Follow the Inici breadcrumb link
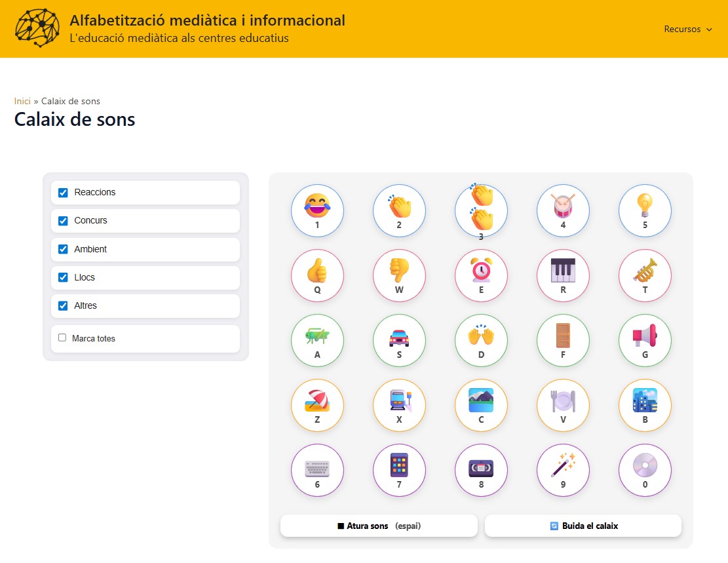728x563 pixels. coord(22,101)
